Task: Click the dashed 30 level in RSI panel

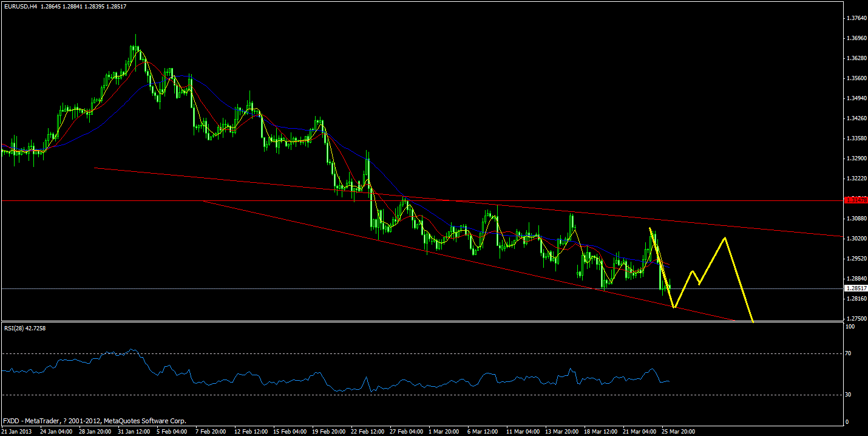Action: (x=425, y=393)
